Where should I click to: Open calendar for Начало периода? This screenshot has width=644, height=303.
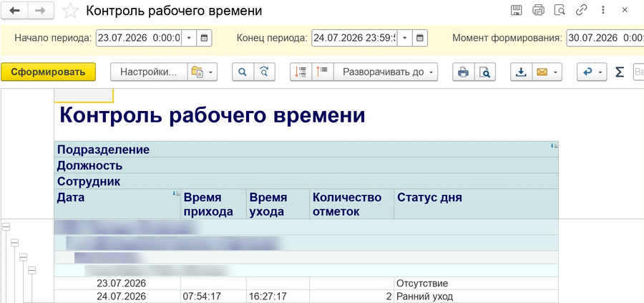[204, 38]
